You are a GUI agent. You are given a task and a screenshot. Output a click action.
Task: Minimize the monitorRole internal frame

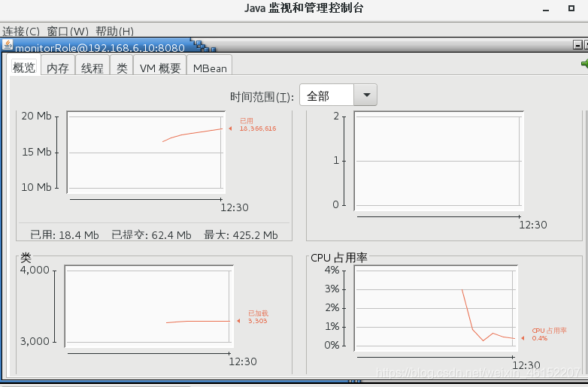(x=577, y=45)
